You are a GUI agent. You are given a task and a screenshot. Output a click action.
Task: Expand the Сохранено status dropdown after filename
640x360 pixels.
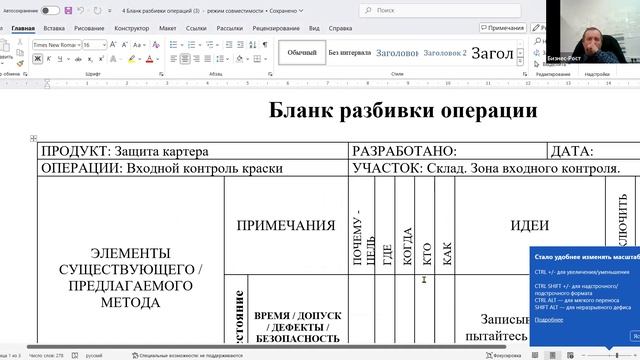click(x=301, y=11)
